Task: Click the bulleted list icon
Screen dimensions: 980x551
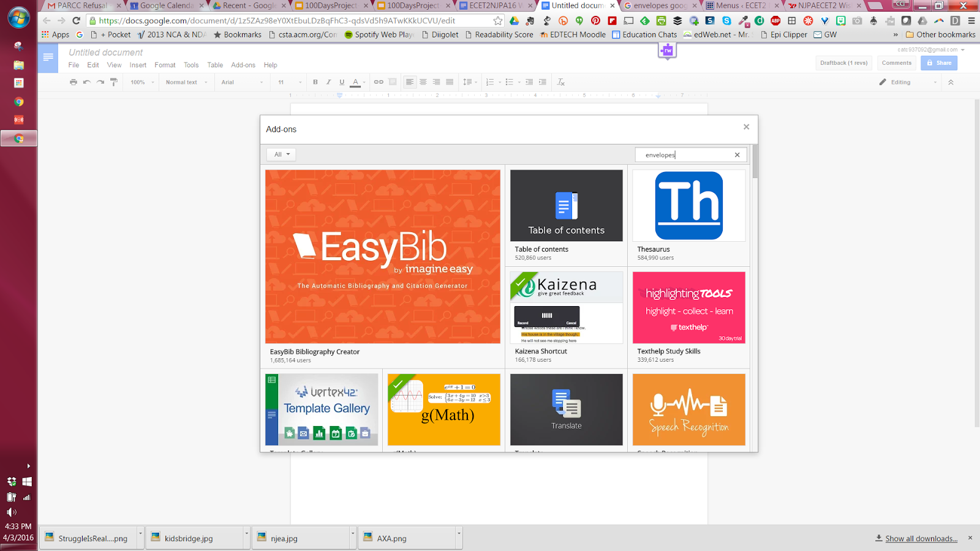Action: point(511,82)
